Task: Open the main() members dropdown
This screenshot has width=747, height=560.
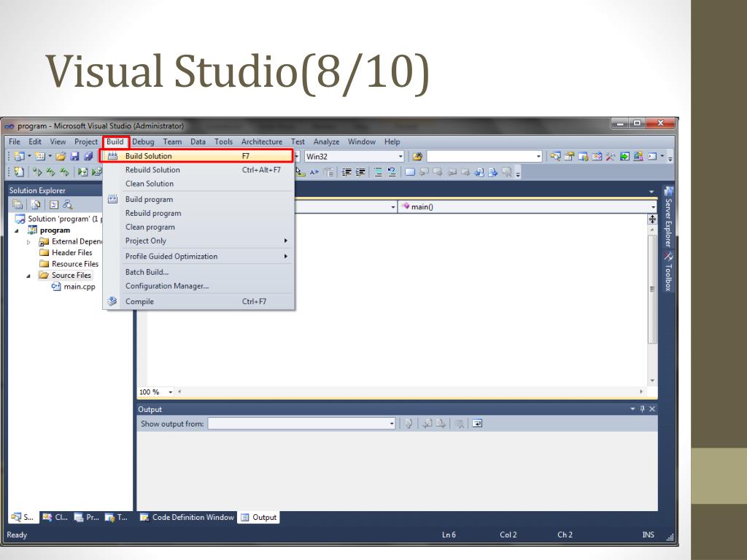Action: [x=653, y=206]
